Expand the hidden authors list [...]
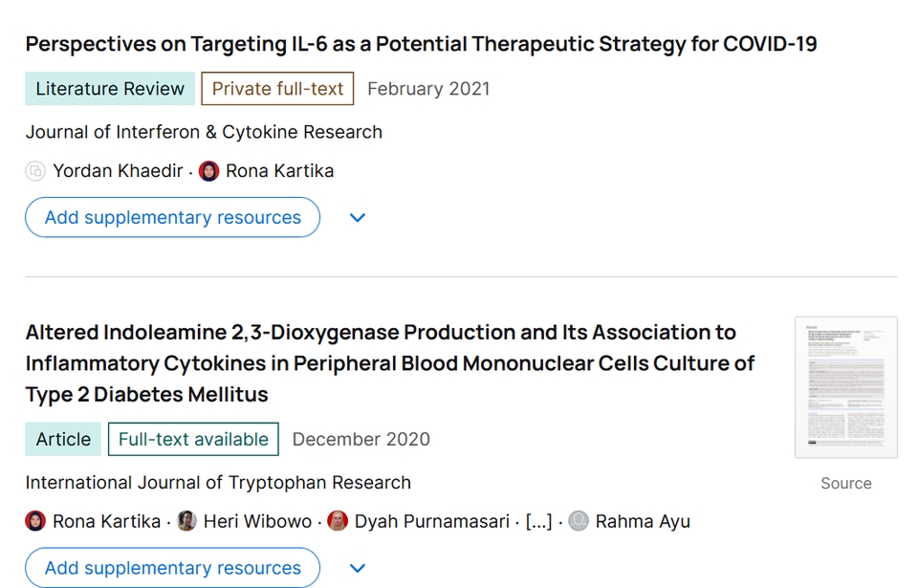 539,521
